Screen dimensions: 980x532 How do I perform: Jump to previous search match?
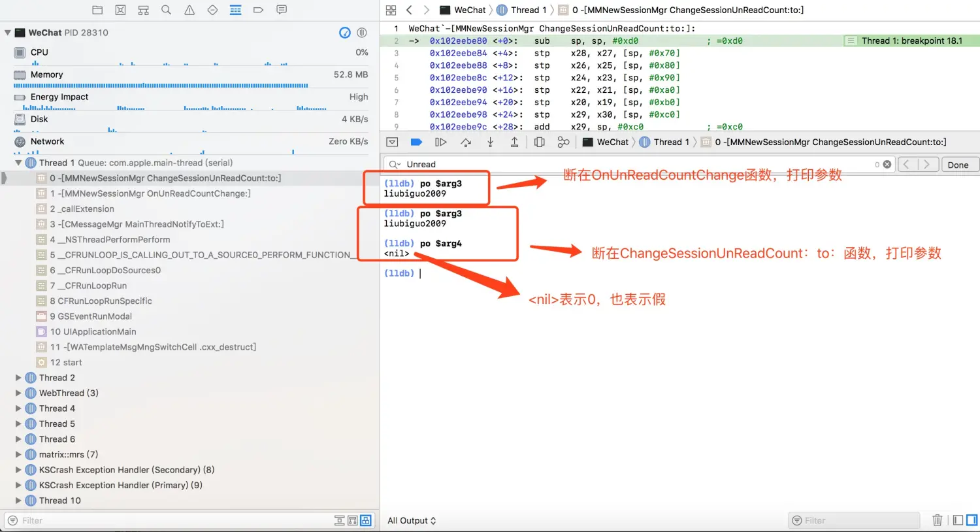[907, 165]
